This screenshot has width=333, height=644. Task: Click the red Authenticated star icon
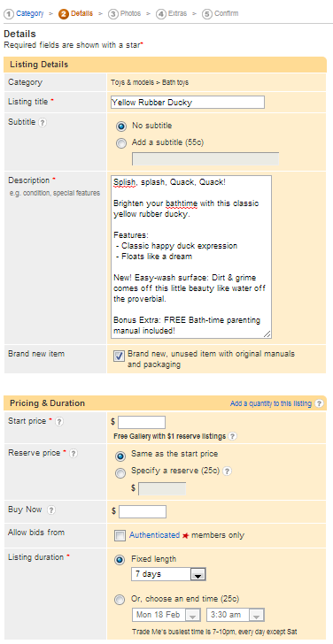coord(185,535)
